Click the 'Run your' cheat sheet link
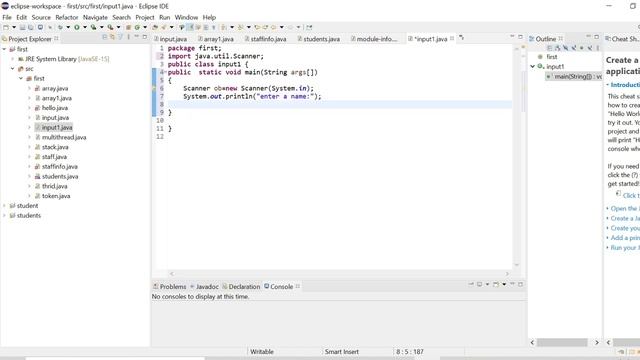 click(625, 247)
